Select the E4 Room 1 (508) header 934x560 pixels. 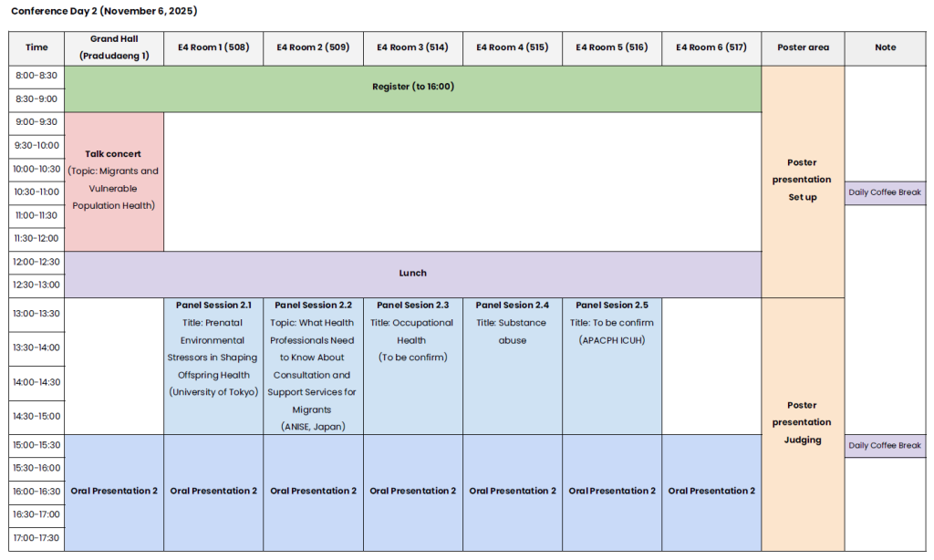pos(213,47)
